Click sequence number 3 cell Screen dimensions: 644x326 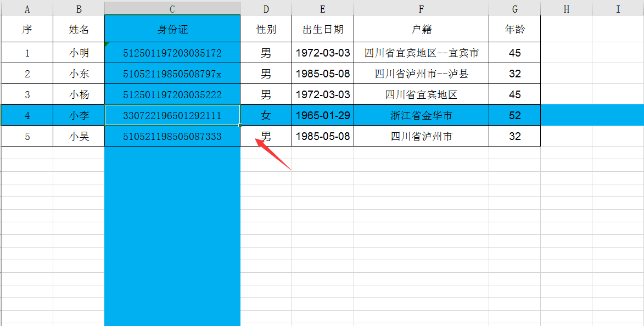pos(27,94)
